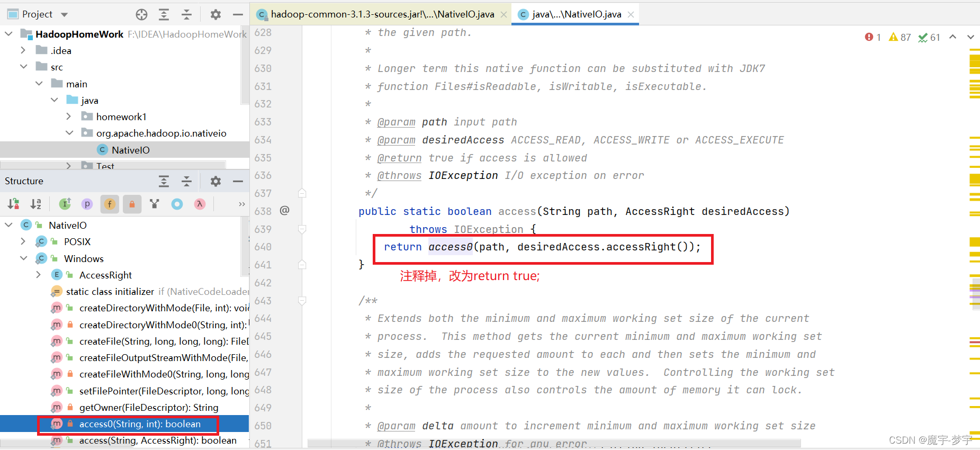The height and width of the screenshot is (450, 980).
Task: Open the Project view dropdown
Action: [x=65, y=15]
